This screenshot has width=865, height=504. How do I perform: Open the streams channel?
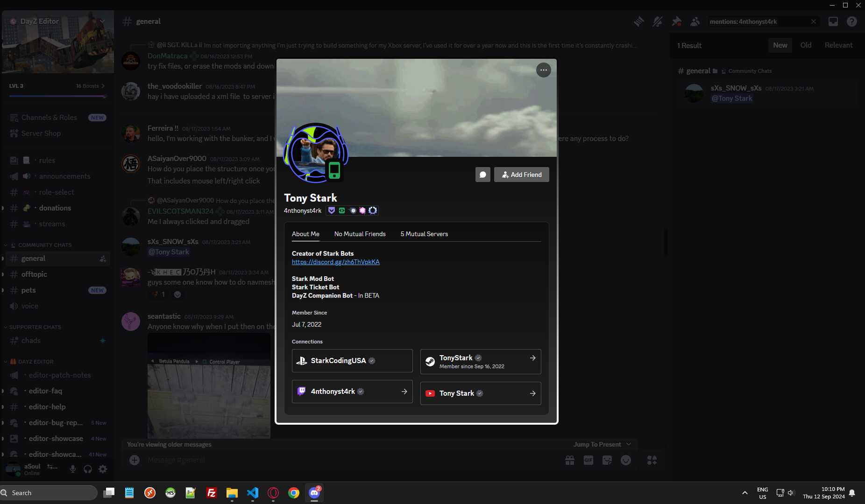[57, 224]
